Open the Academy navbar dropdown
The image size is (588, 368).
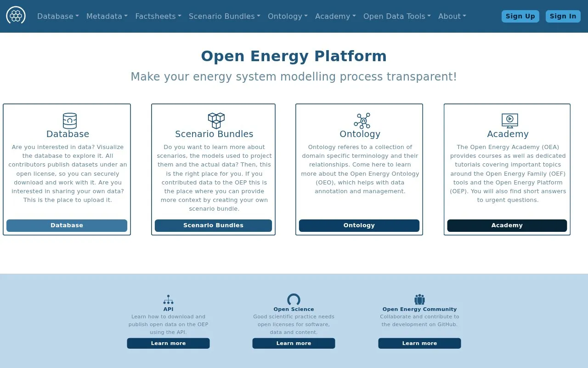335,16
